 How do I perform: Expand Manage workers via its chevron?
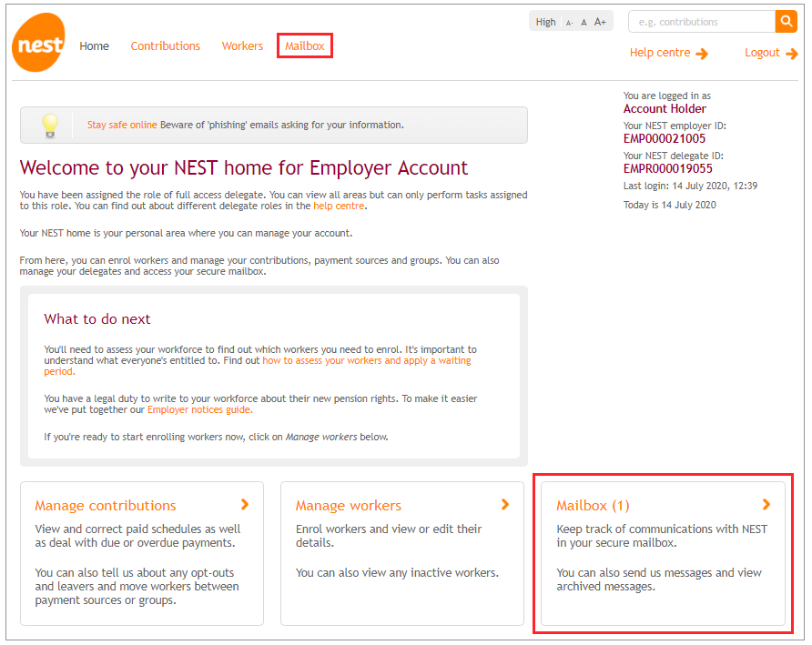point(505,504)
